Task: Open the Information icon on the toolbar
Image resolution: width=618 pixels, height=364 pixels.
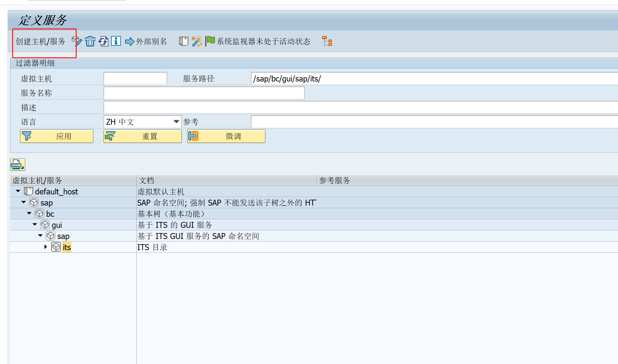Action: tap(116, 41)
